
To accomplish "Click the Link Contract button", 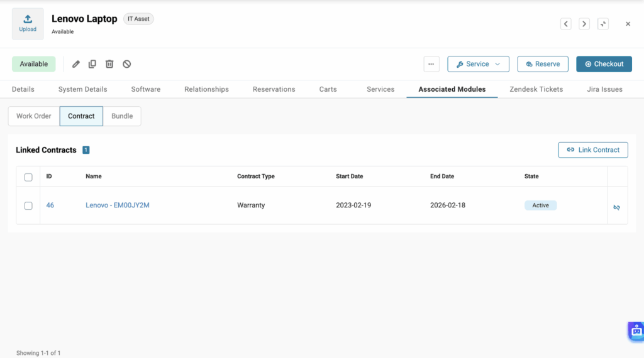I will click(592, 149).
